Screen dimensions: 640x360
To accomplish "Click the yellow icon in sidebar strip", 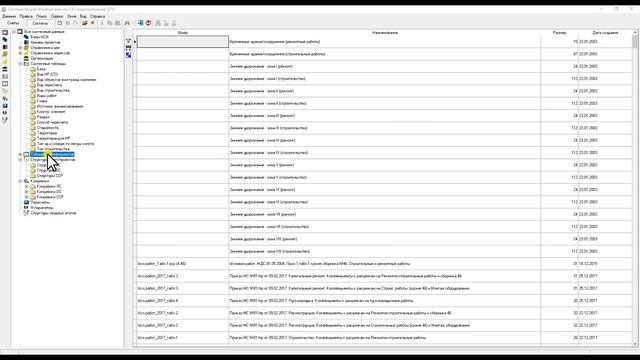I will click(5, 62).
